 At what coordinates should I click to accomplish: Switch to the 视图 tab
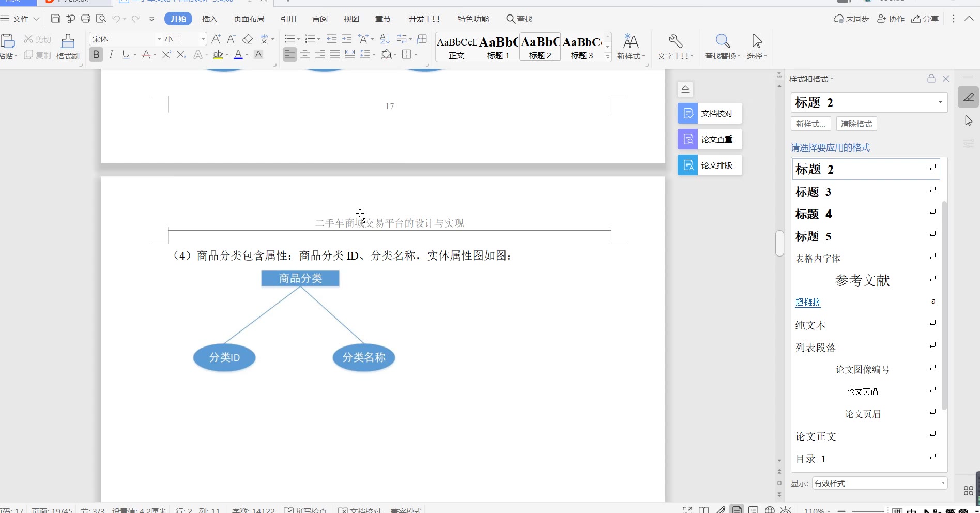[351, 19]
